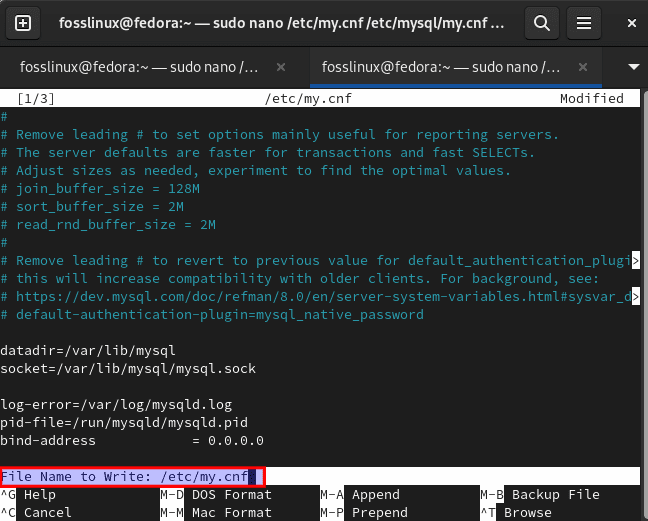Click the join_buffer_size = 128M comment

coord(100,188)
